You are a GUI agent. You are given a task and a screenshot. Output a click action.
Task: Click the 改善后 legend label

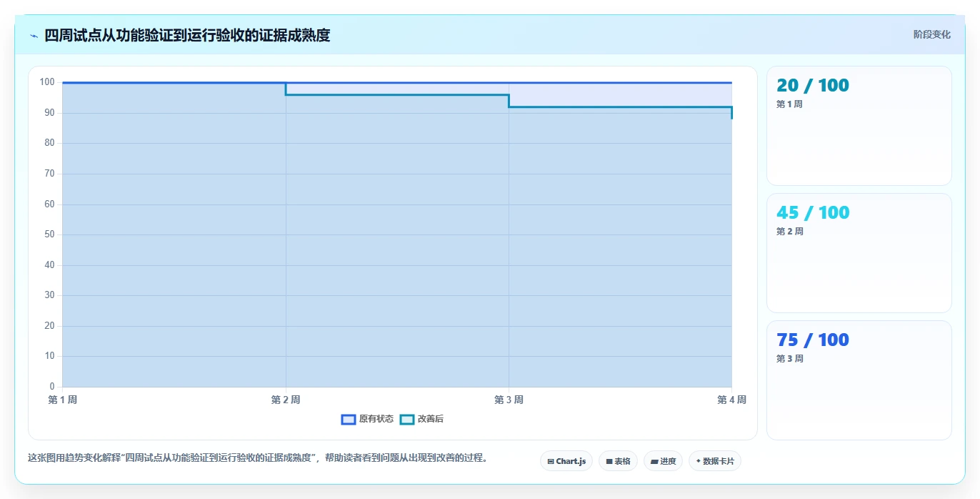(x=431, y=419)
